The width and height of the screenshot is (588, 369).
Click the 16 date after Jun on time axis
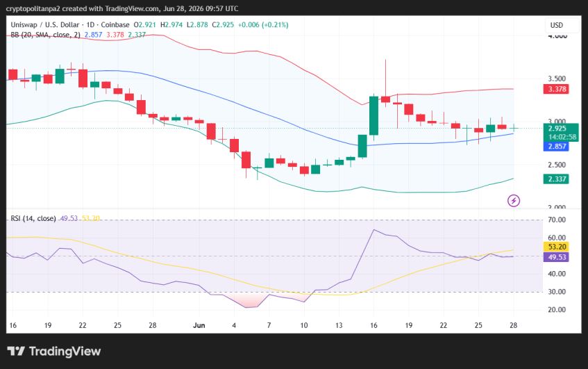373,325
